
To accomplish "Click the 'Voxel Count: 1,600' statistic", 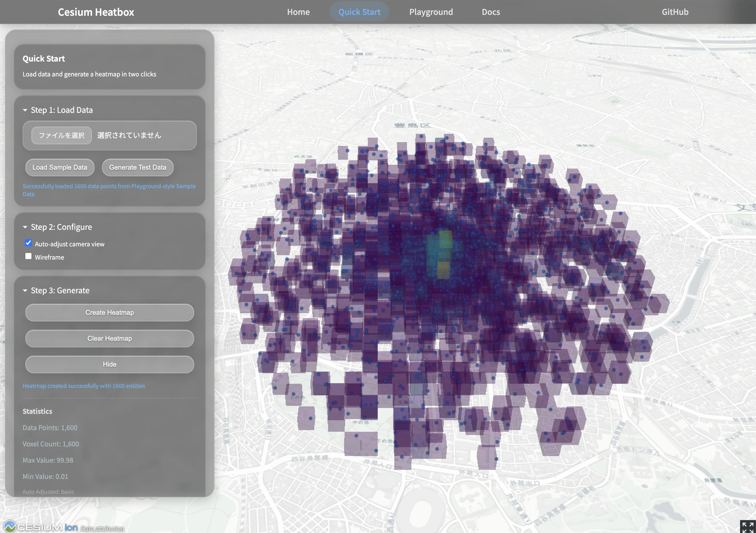I will pyautogui.click(x=51, y=444).
